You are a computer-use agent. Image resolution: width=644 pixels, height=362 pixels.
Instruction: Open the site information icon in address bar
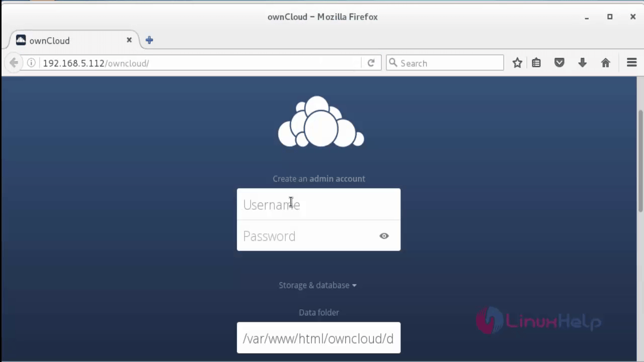[x=31, y=63]
